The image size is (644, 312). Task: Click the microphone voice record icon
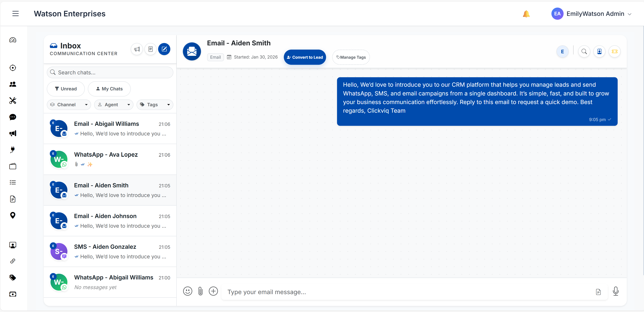[x=615, y=291]
